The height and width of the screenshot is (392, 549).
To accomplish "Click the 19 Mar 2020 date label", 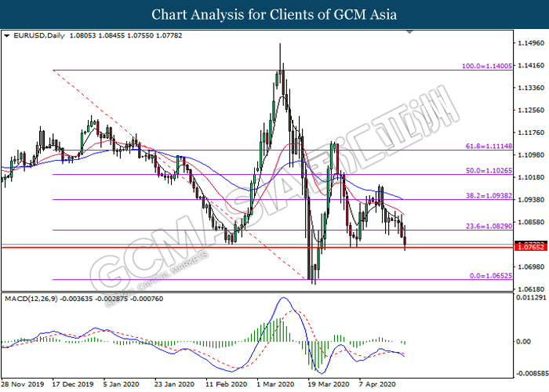I will (329, 384).
